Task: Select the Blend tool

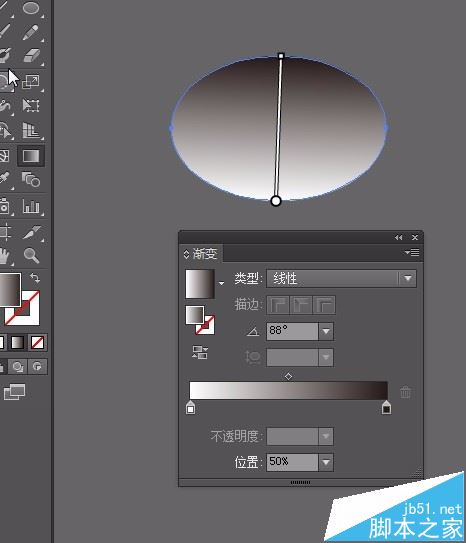Action: (31, 179)
